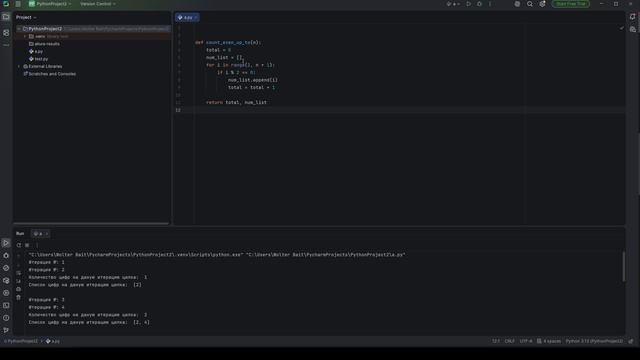This screenshot has height=360, width=640.
Task: Open the Version Control dropdown
Action: point(98,4)
